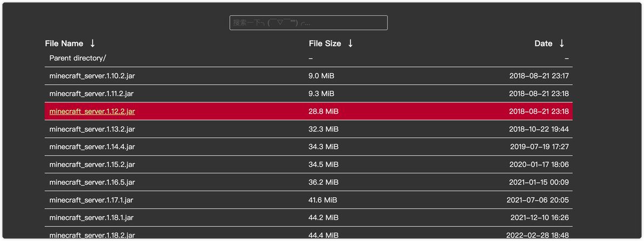Download minecraft_server.1.11.2.jar
The height and width of the screenshot is (241, 644).
tap(91, 93)
